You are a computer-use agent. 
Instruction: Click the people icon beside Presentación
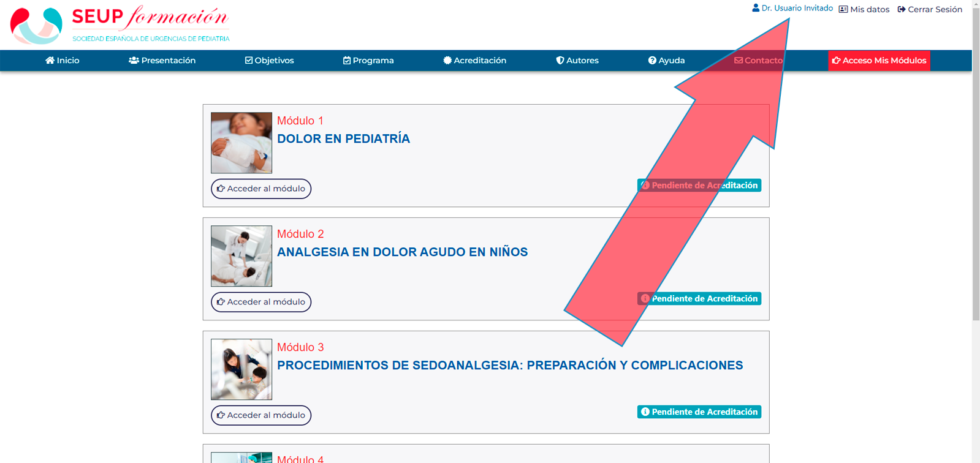point(134,61)
